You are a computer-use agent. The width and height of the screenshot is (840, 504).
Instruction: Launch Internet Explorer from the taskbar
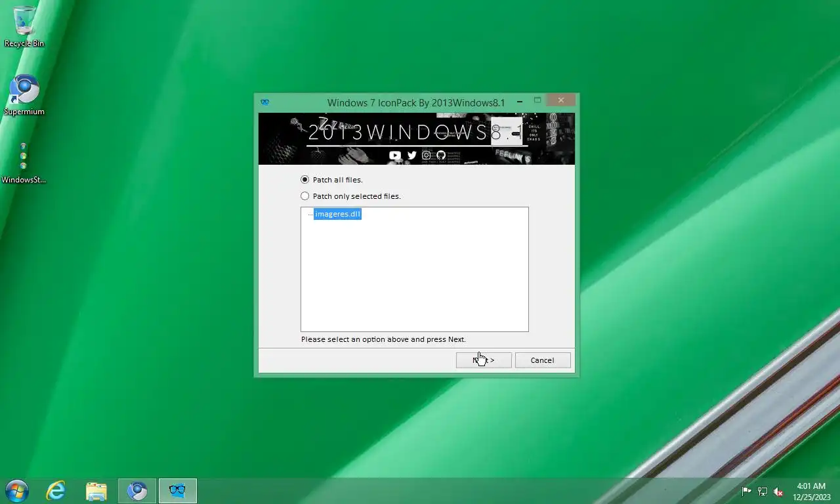(56, 491)
